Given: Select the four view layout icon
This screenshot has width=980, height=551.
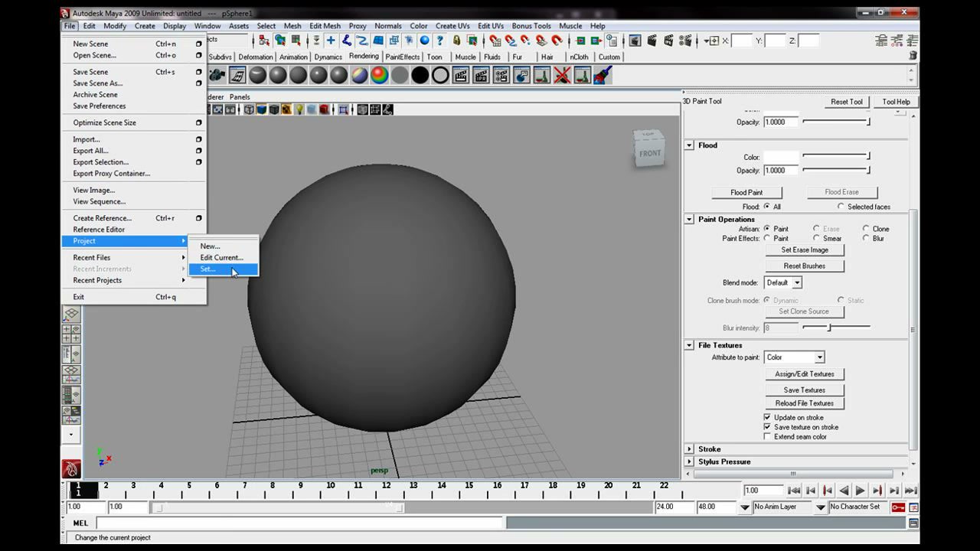Looking at the screenshot, I should click(70, 334).
